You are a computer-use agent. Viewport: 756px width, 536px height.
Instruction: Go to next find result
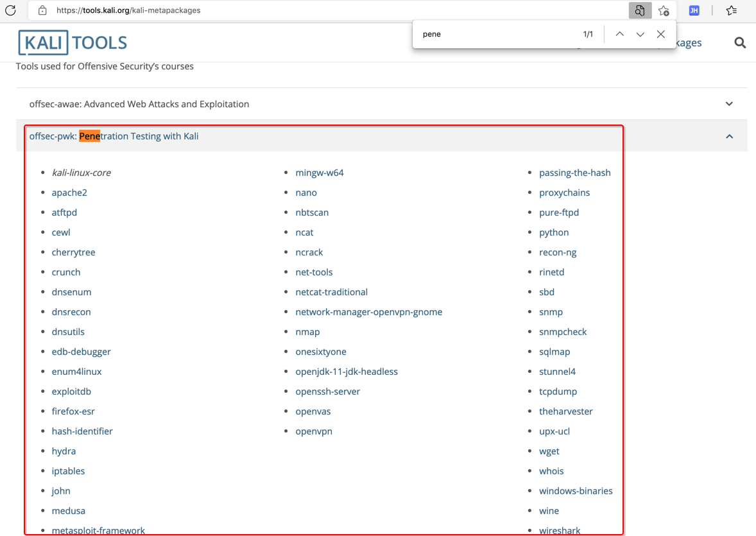click(640, 34)
